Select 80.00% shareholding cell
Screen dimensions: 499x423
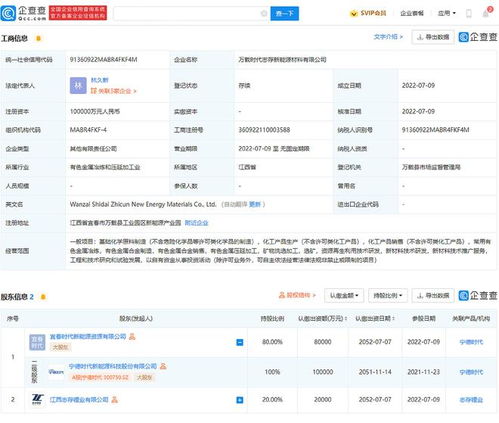pyautogui.click(x=272, y=342)
